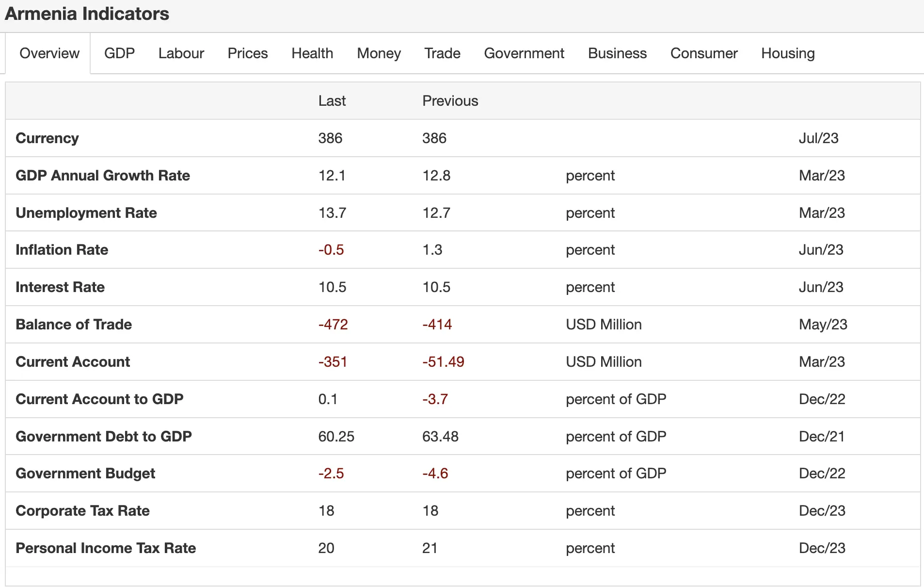Click Unemployment Rate previous value 12.7

click(x=436, y=213)
